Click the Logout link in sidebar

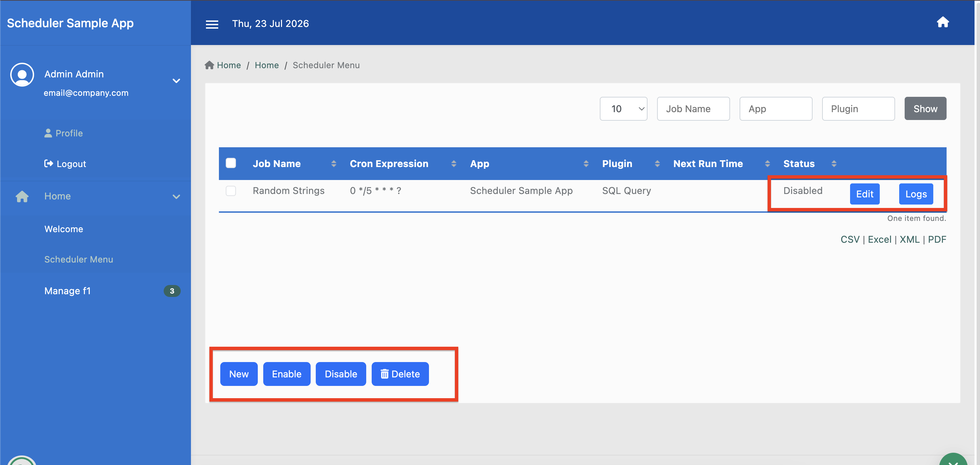pyautogui.click(x=65, y=164)
